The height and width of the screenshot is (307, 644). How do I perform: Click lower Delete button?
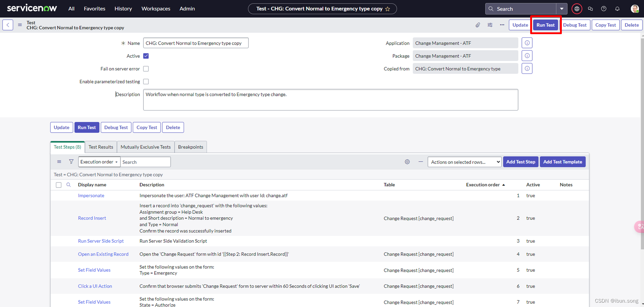point(173,128)
